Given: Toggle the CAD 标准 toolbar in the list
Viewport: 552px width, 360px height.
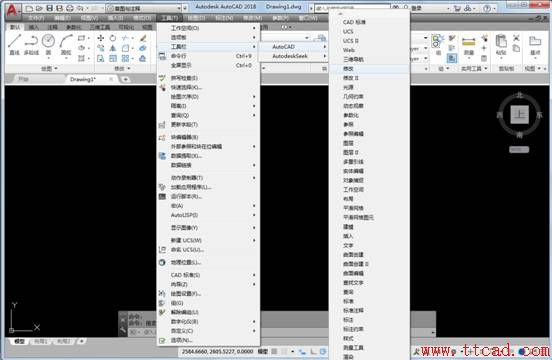Looking at the screenshot, I should (x=369, y=22).
